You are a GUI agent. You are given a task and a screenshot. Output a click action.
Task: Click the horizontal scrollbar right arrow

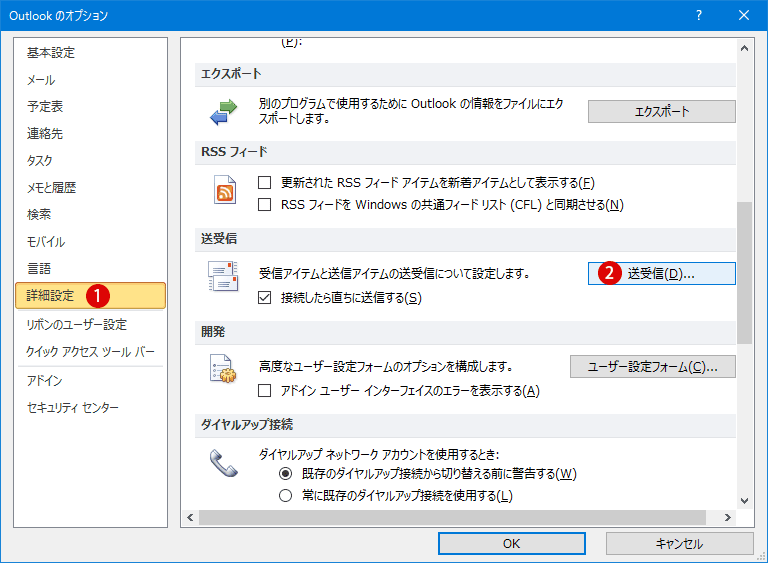pos(728,517)
